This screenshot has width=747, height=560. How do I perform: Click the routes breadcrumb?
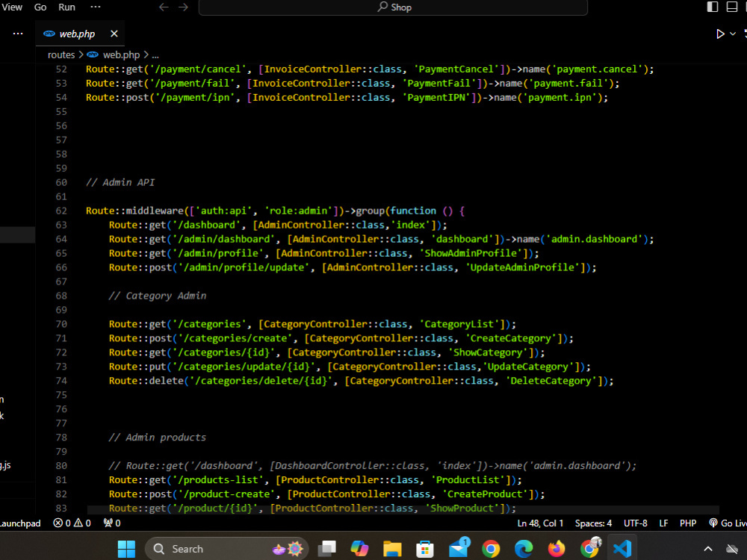pyautogui.click(x=61, y=55)
